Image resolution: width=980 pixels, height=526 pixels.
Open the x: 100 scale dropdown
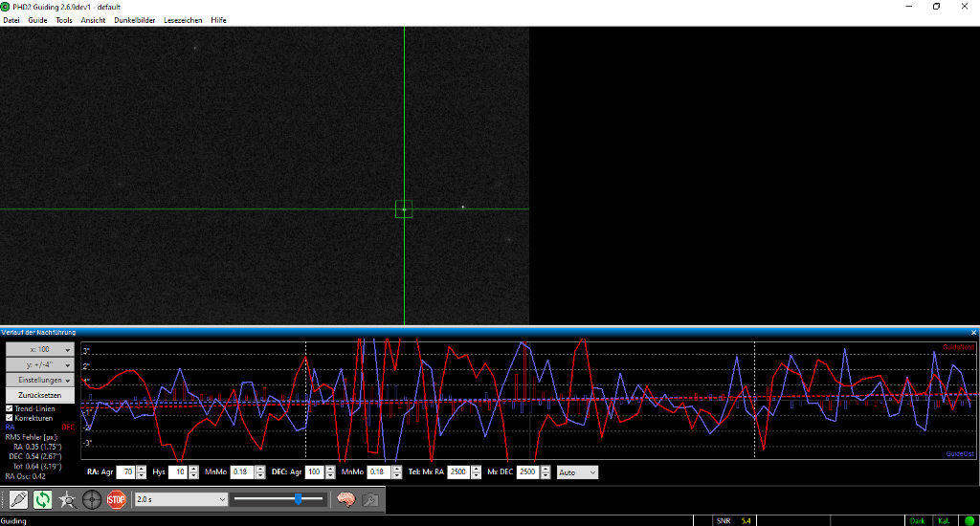(x=39, y=350)
